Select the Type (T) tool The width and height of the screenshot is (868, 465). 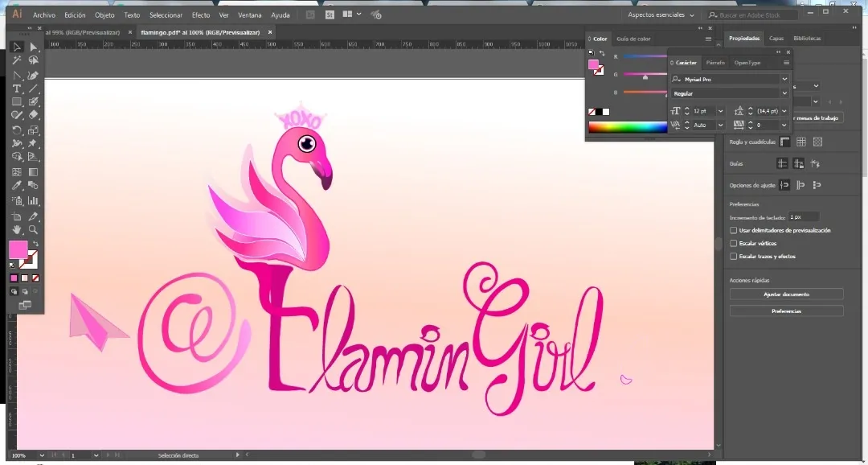[17, 88]
